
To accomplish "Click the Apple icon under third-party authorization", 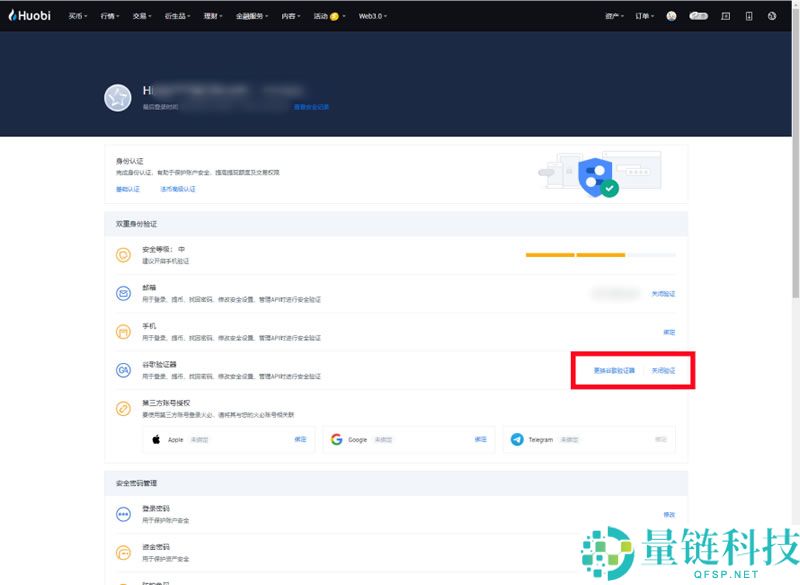I will (x=155, y=438).
